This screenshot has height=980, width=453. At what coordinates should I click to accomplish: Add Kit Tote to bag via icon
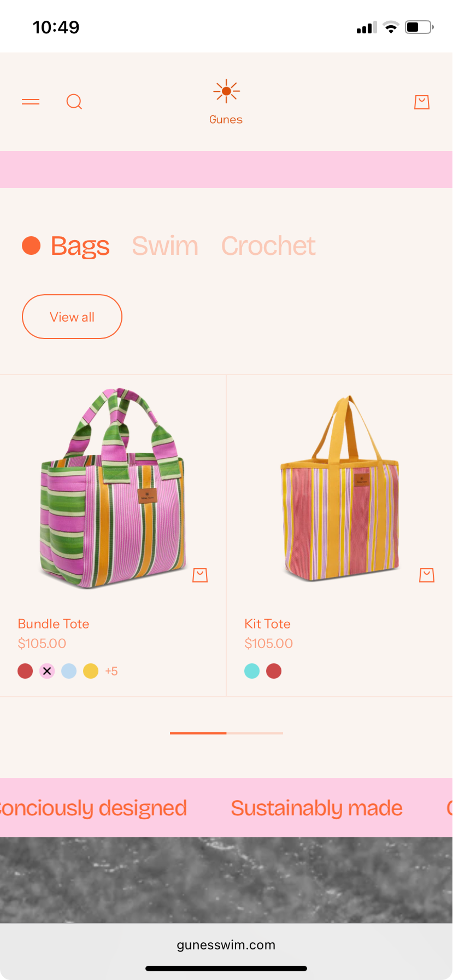click(x=427, y=575)
